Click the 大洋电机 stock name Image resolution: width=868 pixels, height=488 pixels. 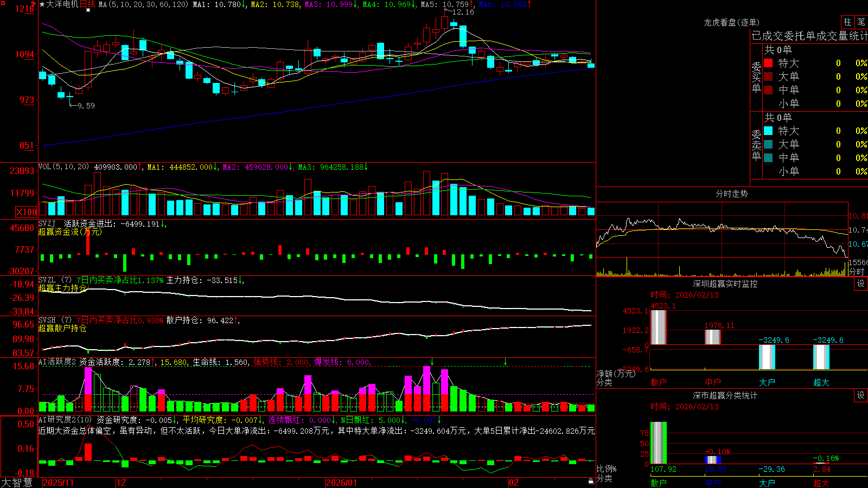point(62,4)
